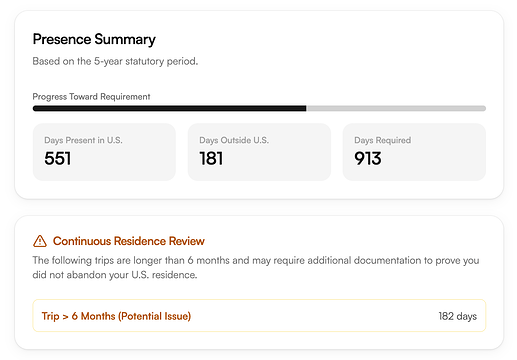Click the unfilled gray part of the progress bar
This screenshot has height=360, width=517.
pos(396,108)
